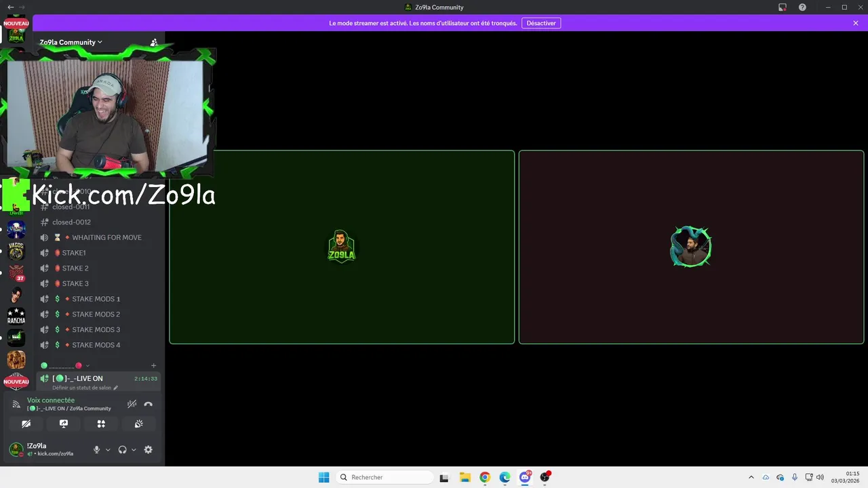Click the 'Voix connectée' label
Screen dimensions: 868x488
[x=51, y=401]
